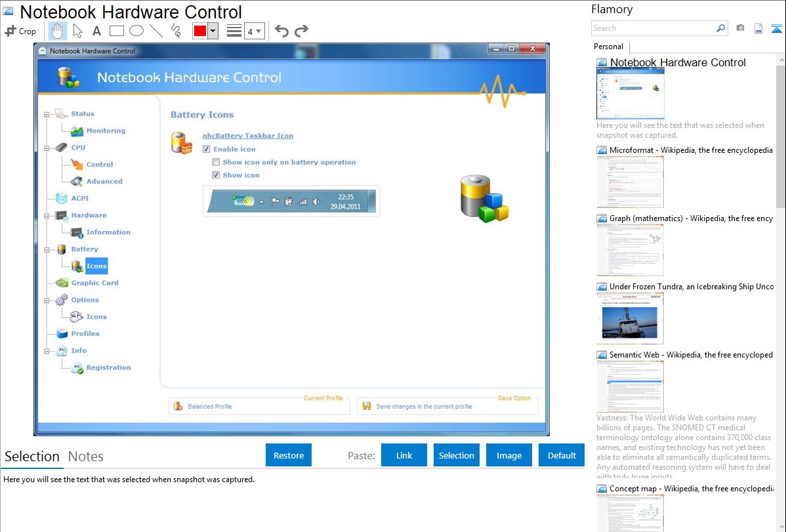Click Save changes in the current profile
Viewport: 786px width, 532px height.
click(x=447, y=406)
